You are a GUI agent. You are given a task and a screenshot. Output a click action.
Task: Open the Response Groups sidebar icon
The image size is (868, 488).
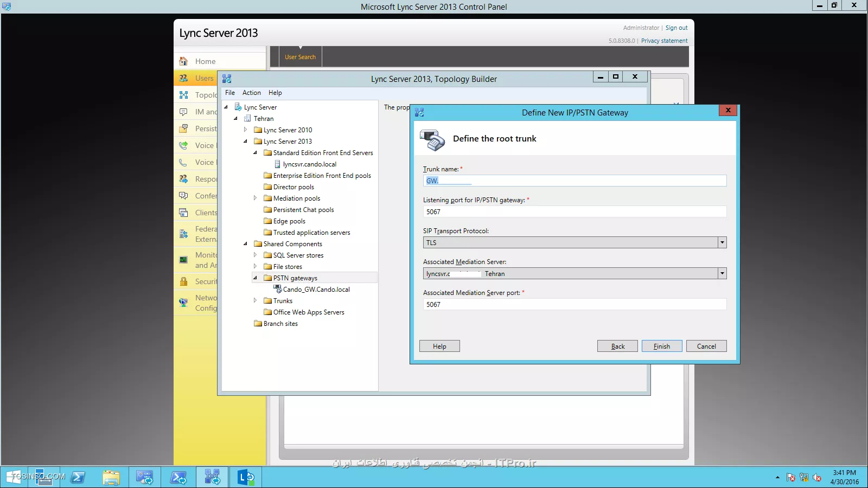183,179
